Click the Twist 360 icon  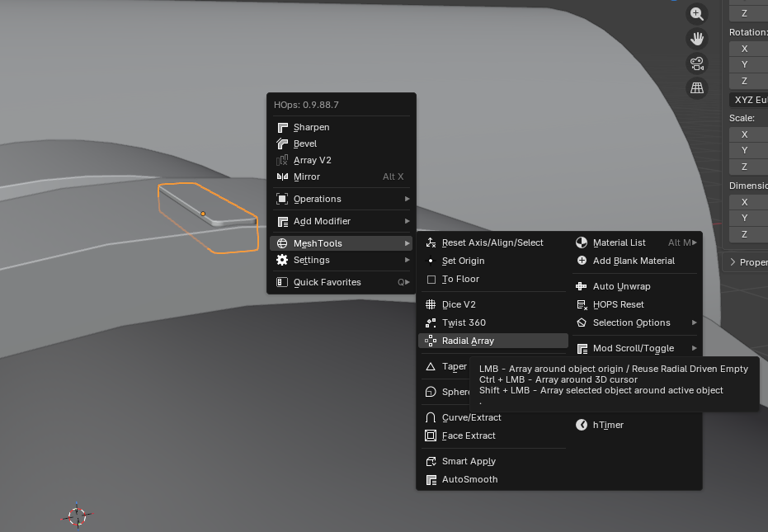(431, 322)
